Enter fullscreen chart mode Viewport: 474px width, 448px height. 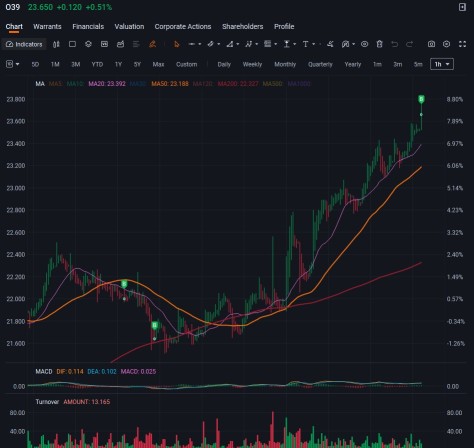462,44
